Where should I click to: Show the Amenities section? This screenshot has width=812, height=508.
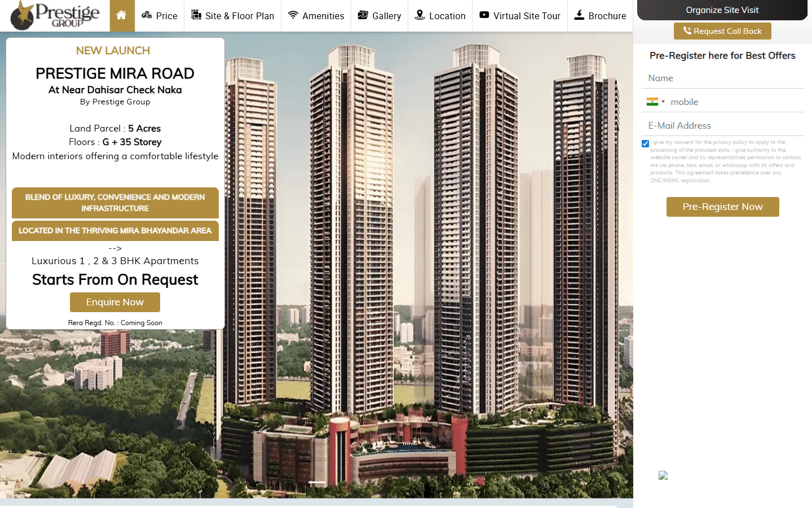(316, 16)
